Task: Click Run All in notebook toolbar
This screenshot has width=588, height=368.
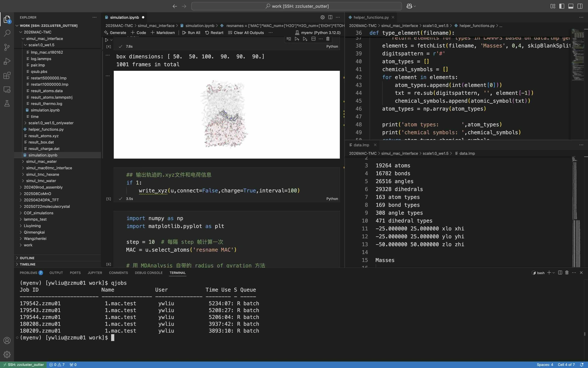Action: 191,33
